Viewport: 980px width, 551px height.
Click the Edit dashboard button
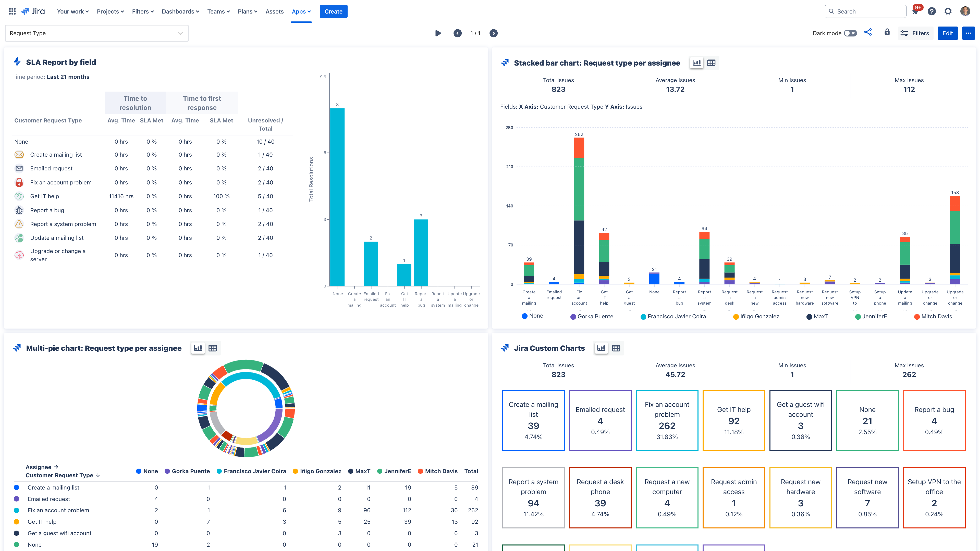coord(947,33)
